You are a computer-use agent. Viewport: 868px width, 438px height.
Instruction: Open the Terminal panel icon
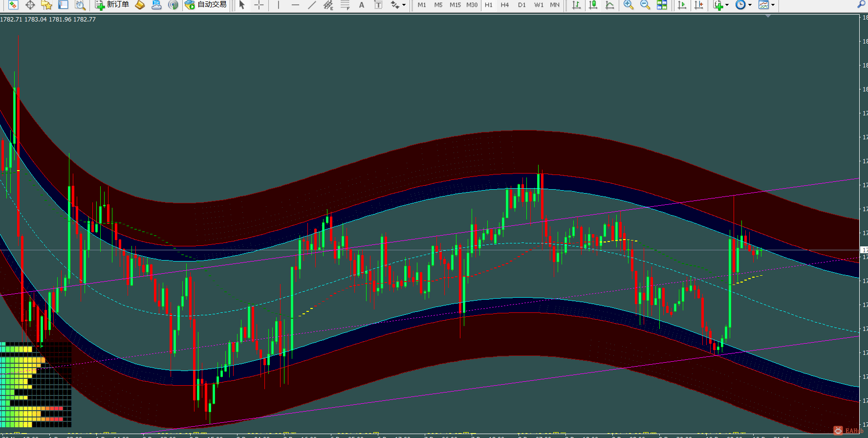click(x=63, y=5)
